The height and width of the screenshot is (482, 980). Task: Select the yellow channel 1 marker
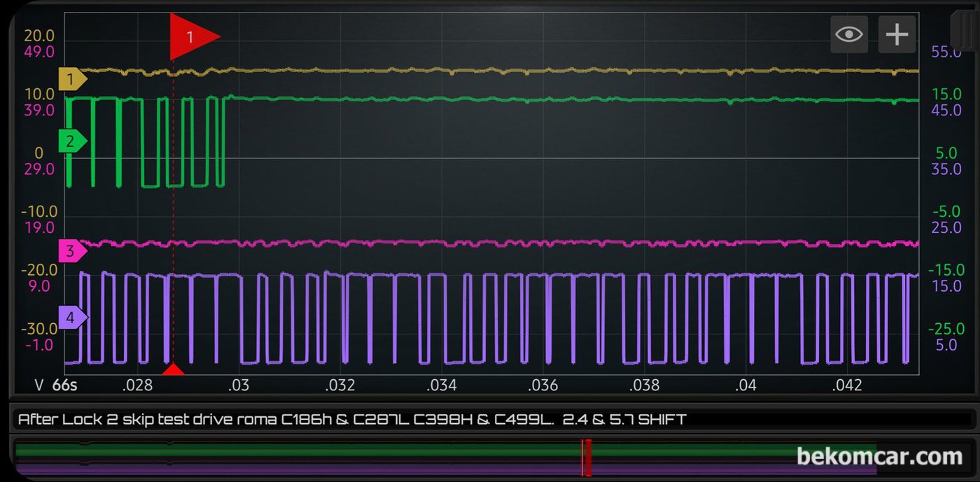click(72, 80)
